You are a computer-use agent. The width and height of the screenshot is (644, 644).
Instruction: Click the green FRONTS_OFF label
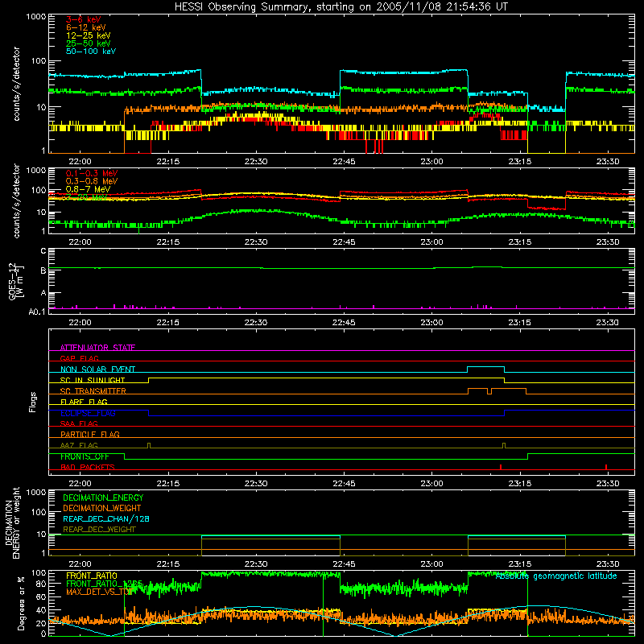(85, 456)
